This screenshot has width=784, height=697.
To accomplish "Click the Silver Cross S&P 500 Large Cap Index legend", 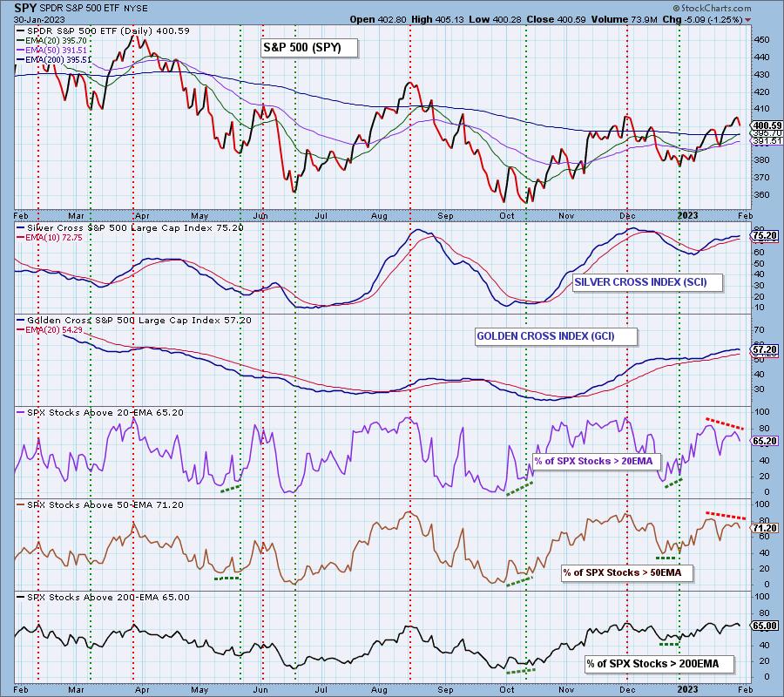I will [131, 228].
